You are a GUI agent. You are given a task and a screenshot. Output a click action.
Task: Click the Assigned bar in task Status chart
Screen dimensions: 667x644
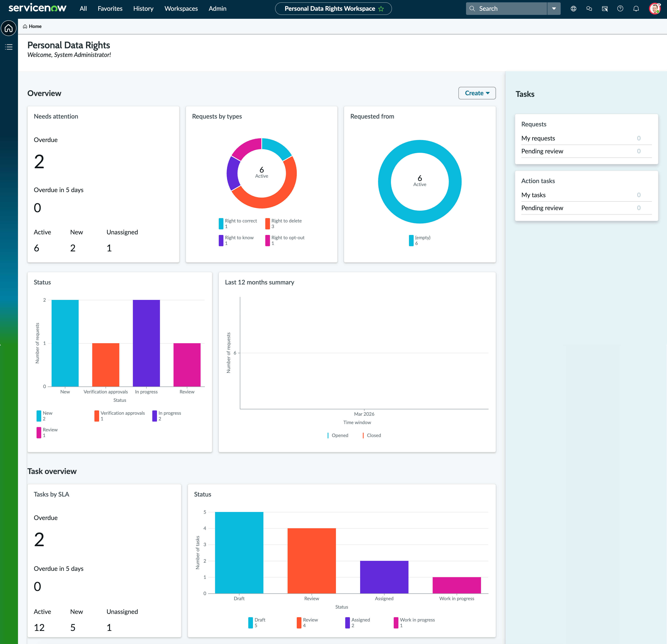(384, 577)
